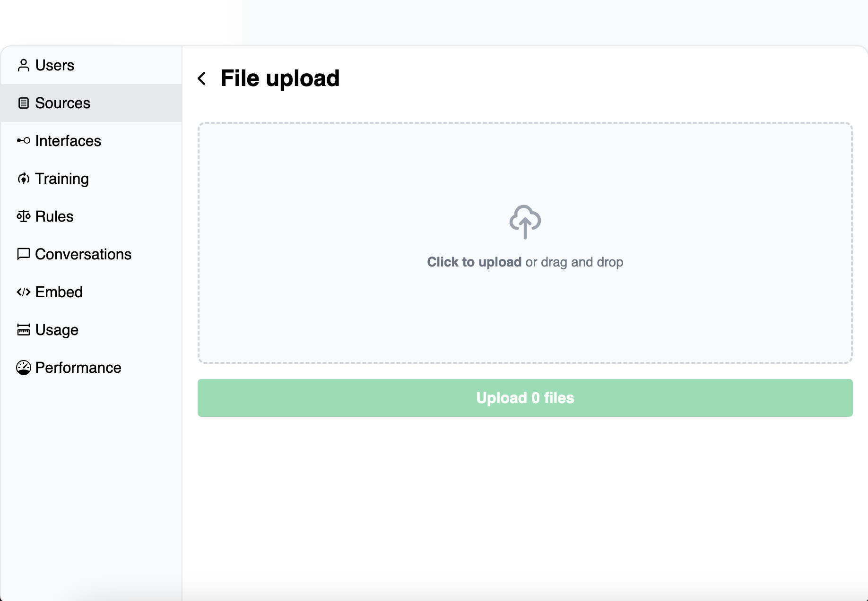
Task: Open the Conversations section
Action: click(91, 254)
